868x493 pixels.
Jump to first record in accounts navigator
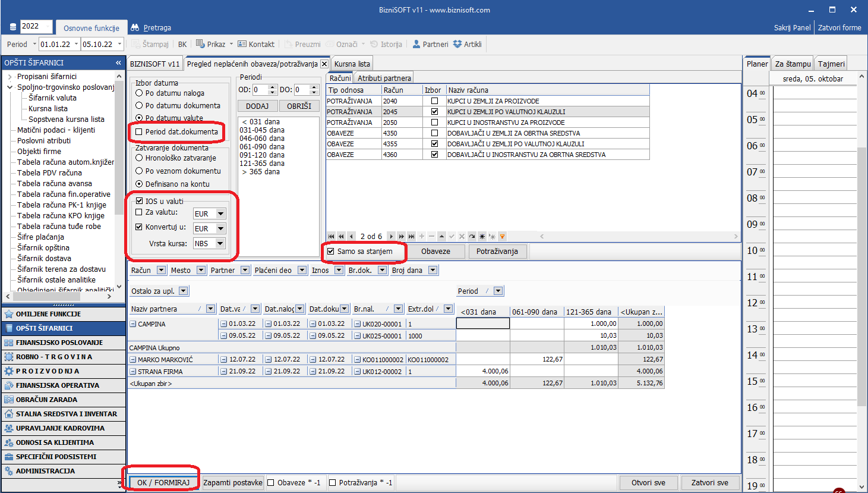(x=332, y=236)
